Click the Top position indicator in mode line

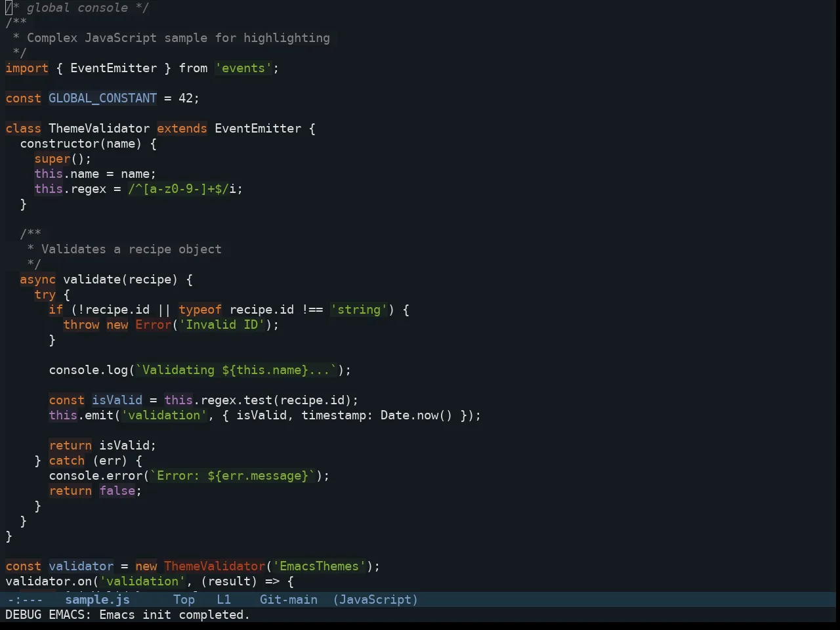click(184, 599)
